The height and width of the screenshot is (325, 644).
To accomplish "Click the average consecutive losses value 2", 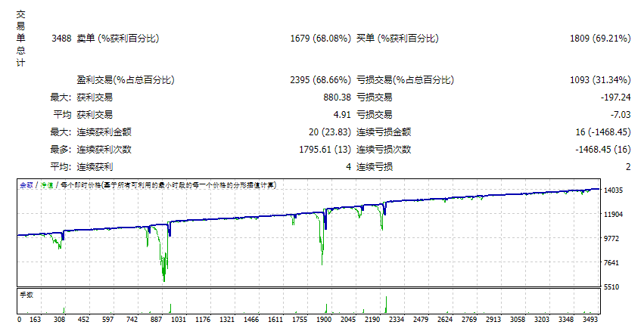I will point(628,167).
